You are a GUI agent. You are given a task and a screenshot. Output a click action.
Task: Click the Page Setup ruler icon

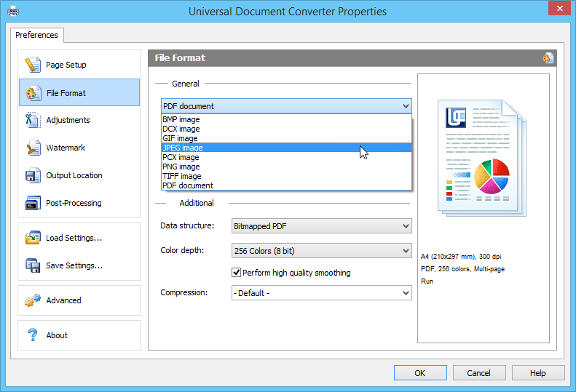(33, 65)
